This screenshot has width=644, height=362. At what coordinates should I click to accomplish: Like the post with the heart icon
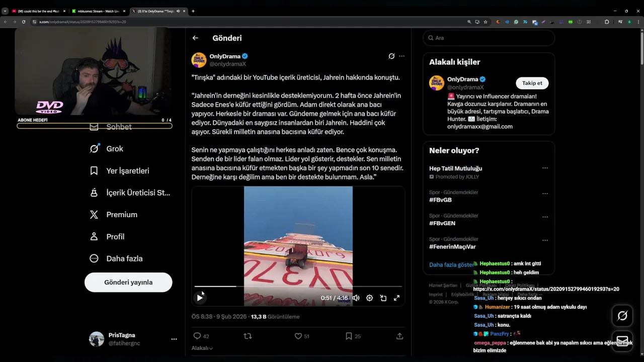click(298, 336)
